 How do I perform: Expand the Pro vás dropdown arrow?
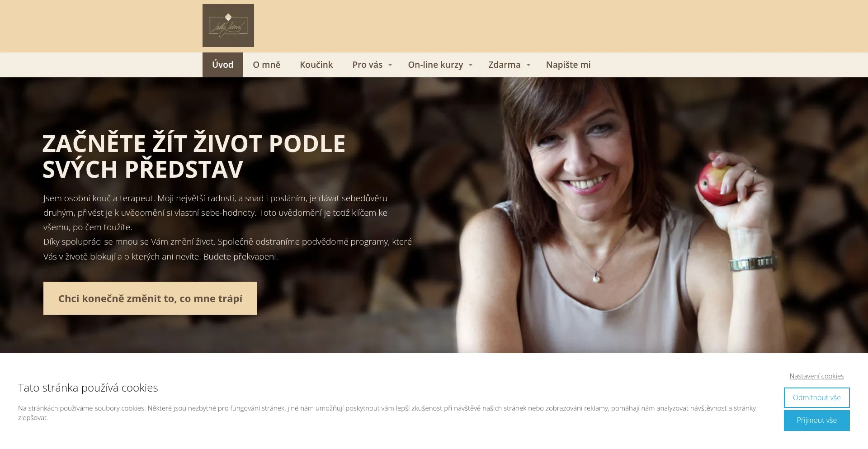tap(390, 65)
